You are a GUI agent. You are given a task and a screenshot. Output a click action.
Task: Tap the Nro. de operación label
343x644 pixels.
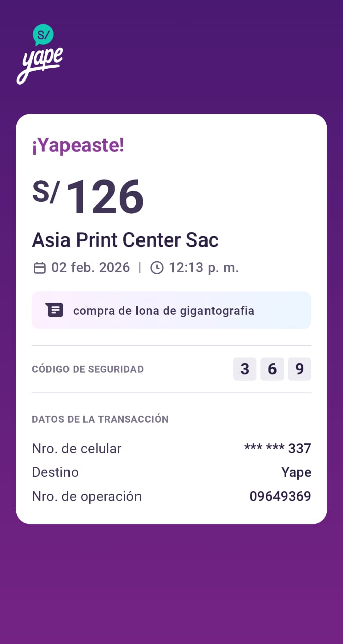coord(87,497)
